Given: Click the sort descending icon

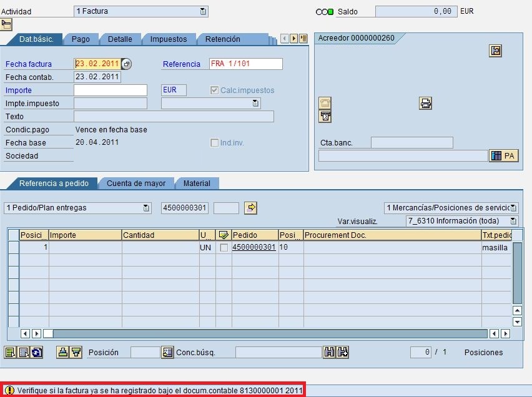Looking at the screenshot, I should point(76,352).
